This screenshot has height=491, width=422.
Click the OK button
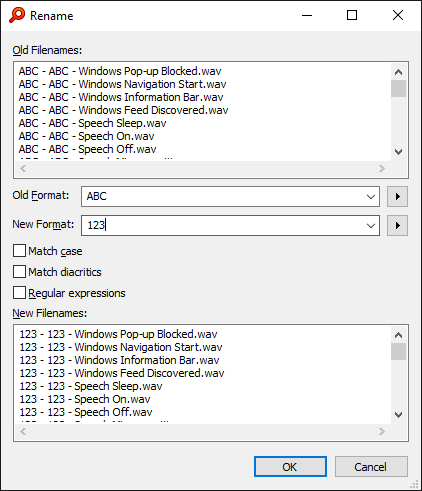tap(290, 467)
